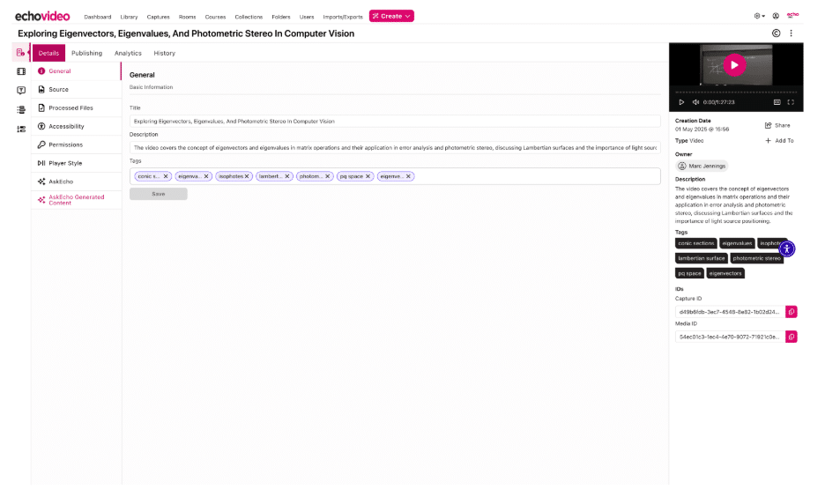Open the settings gear dropdown in header
The width and height of the screenshot is (825, 504).
click(x=759, y=17)
